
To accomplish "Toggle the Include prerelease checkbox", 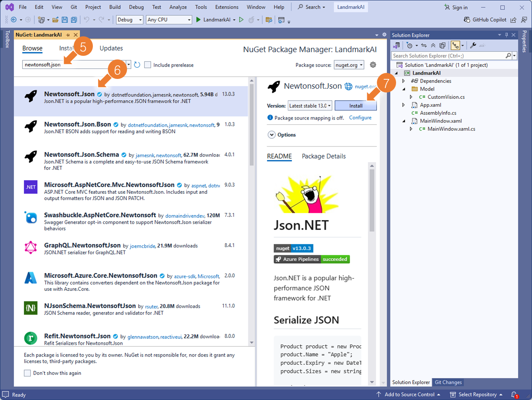I will pos(148,65).
